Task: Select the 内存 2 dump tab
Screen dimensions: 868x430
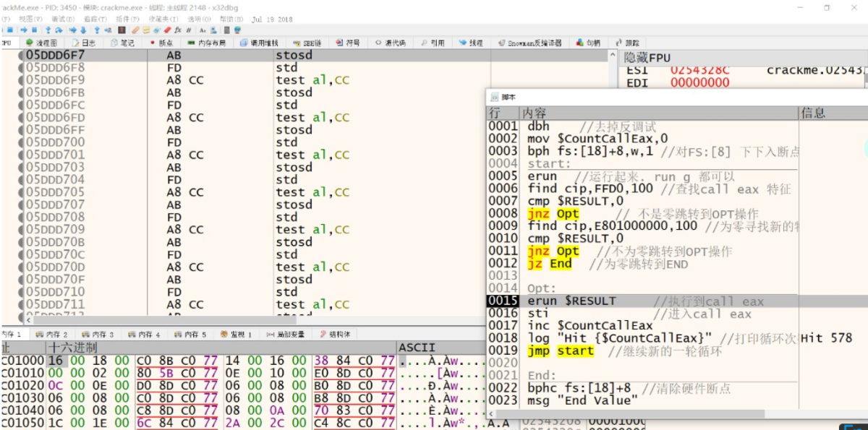Action: 51,335
